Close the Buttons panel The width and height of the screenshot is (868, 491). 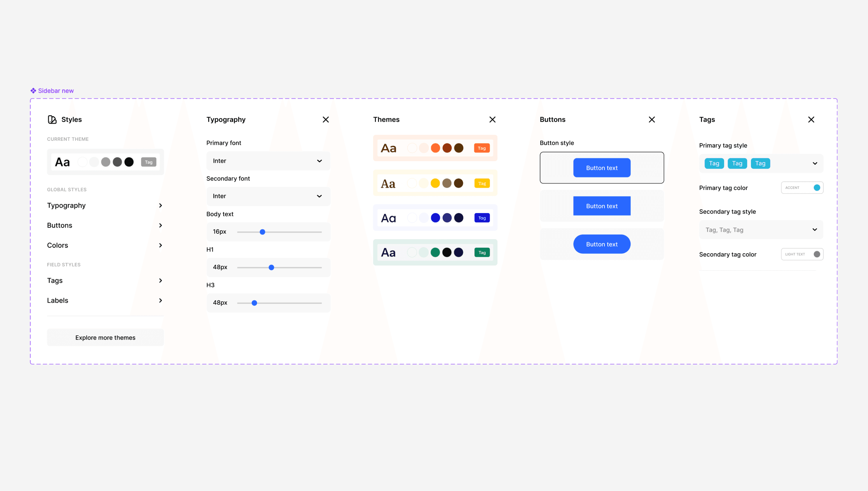click(x=652, y=119)
